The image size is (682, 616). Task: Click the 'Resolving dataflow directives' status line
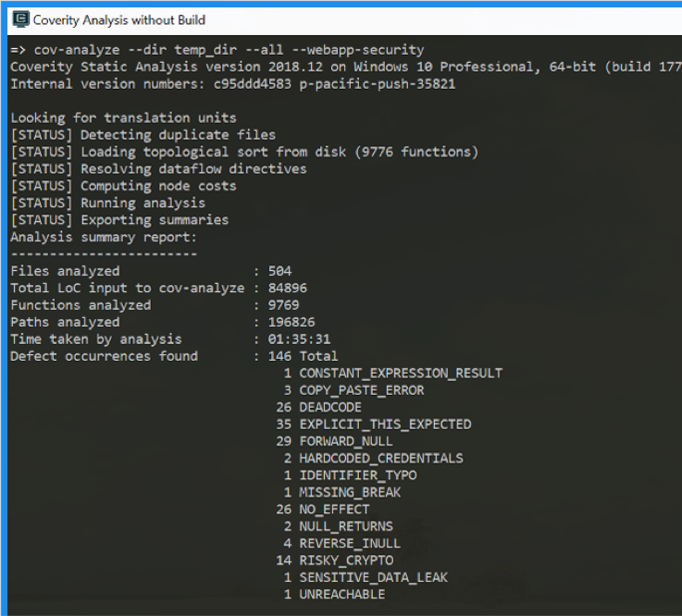point(159,168)
